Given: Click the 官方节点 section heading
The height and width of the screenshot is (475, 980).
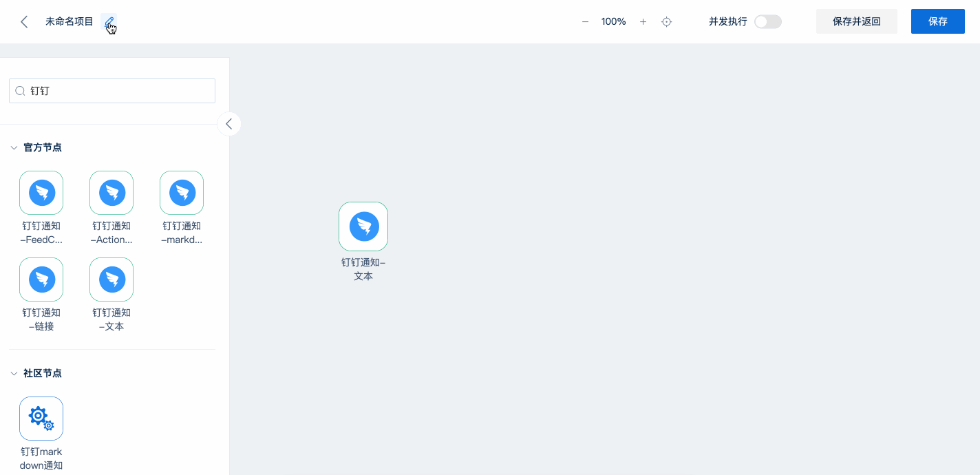Looking at the screenshot, I should [43, 147].
